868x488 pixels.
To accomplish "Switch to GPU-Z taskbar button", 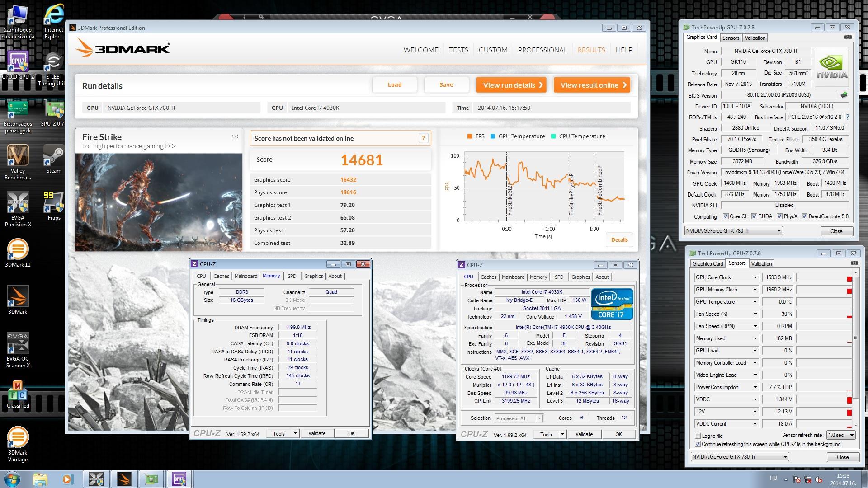I will (x=151, y=479).
